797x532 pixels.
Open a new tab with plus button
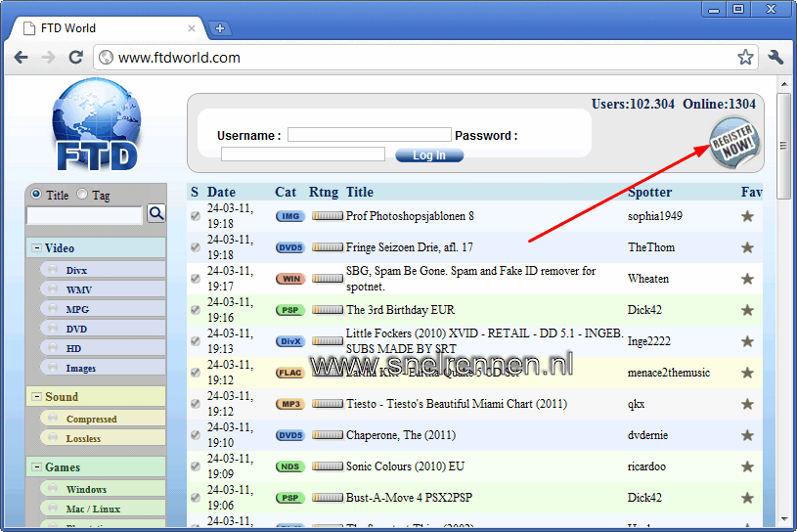pyautogui.click(x=220, y=28)
